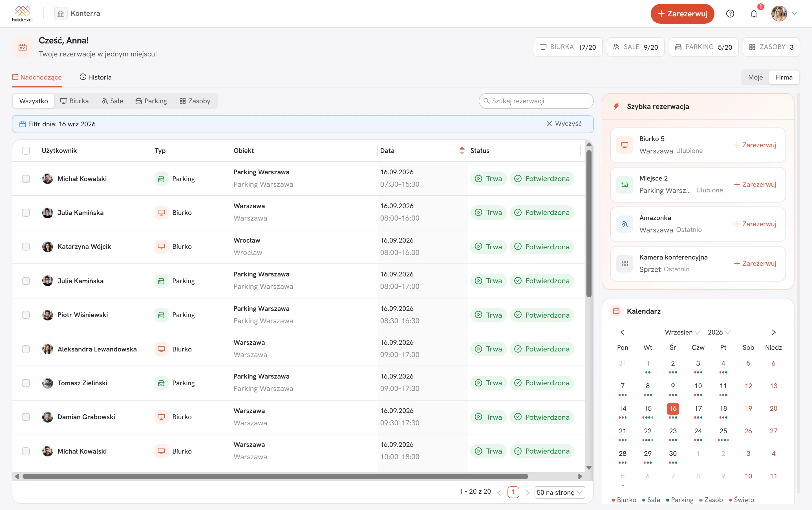Switch view to Moje reservations
The height and width of the screenshot is (510, 812).
[755, 77]
